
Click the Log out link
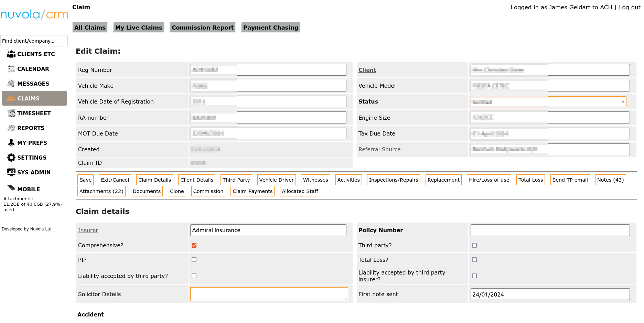pos(629,7)
